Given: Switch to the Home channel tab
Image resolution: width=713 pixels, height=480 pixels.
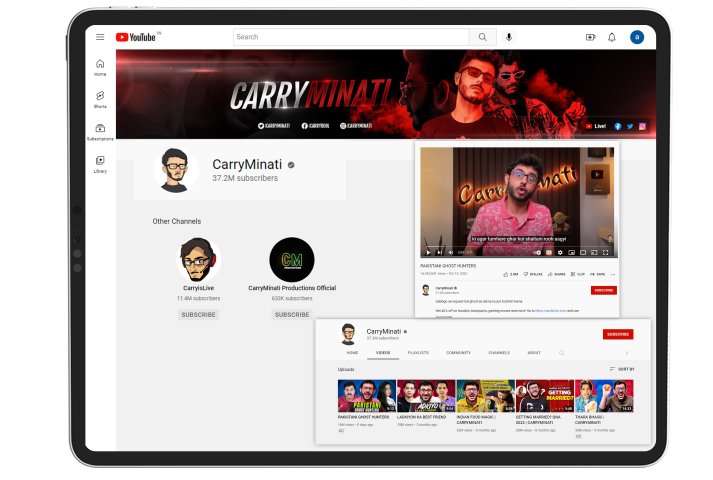Looking at the screenshot, I should 352,353.
